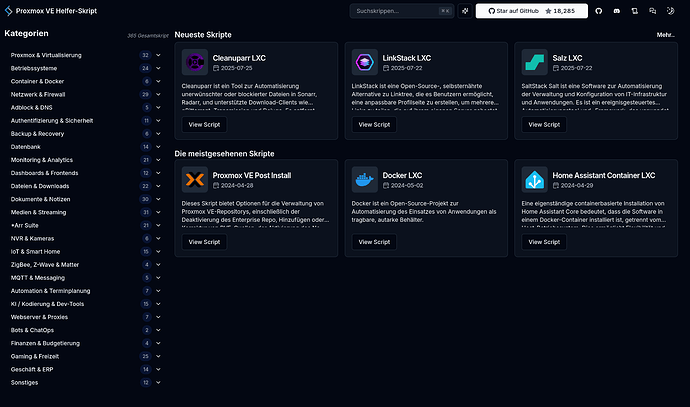Click the Docker LXC title
The height and width of the screenshot is (407, 690).
(x=402, y=176)
